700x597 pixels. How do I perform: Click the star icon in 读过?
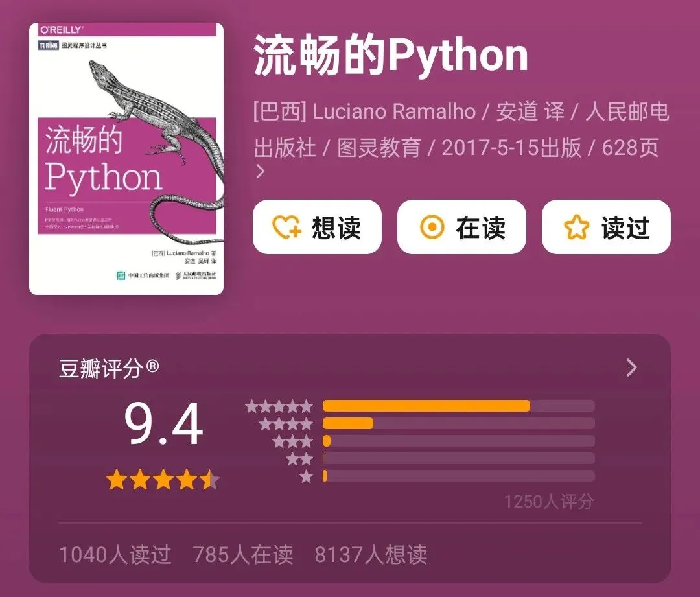[x=576, y=227]
